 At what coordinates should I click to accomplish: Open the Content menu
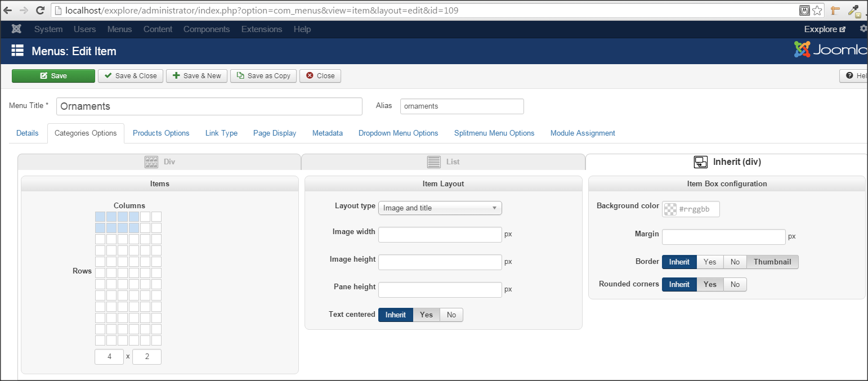[x=158, y=29]
